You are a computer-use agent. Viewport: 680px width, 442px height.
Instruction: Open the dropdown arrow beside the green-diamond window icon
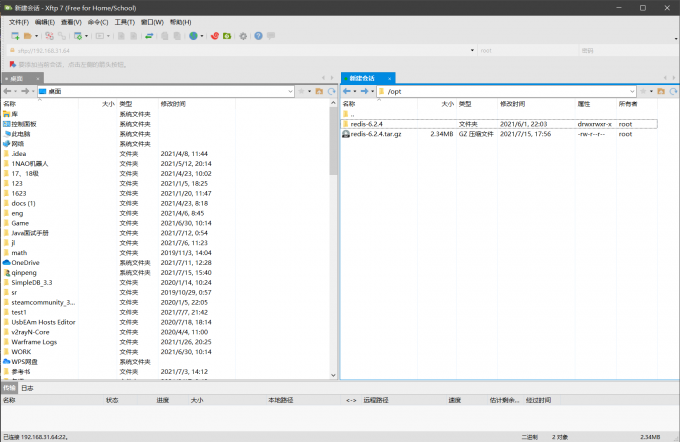tap(87, 36)
